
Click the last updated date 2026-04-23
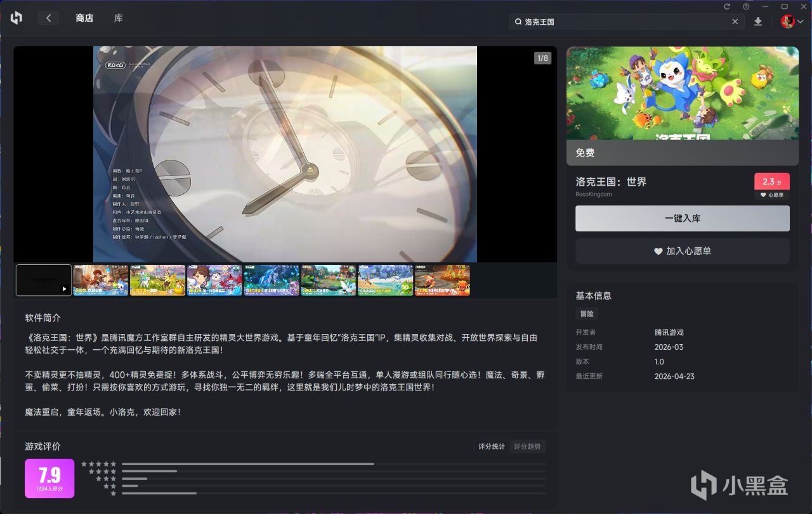674,376
